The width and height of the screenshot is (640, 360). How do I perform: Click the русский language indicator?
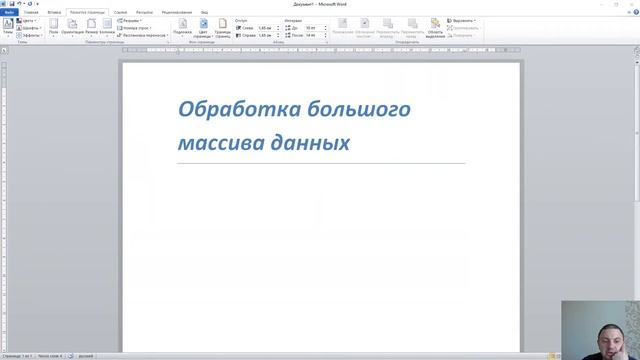[x=86, y=356]
